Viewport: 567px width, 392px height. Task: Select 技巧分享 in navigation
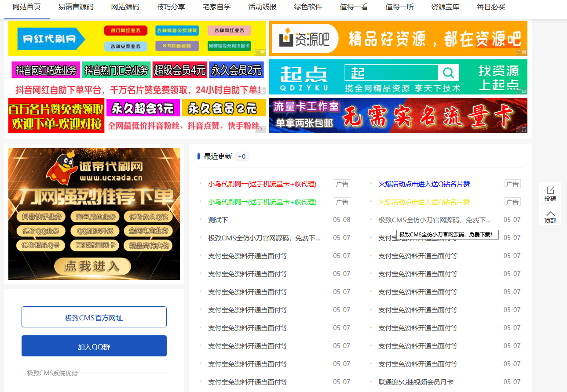(x=171, y=7)
